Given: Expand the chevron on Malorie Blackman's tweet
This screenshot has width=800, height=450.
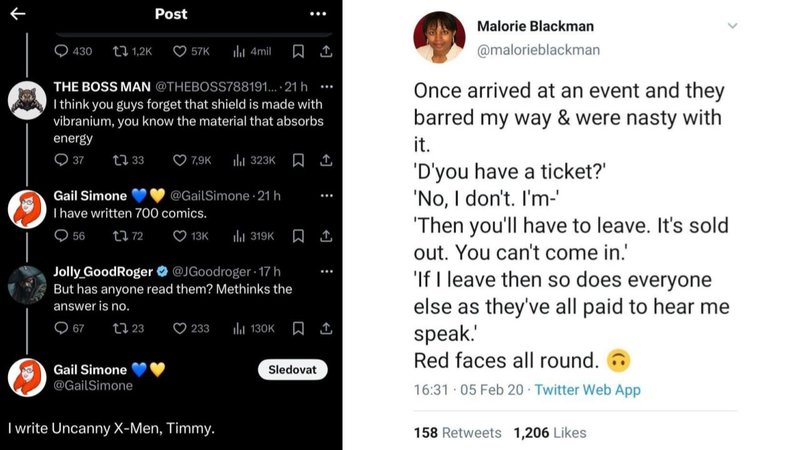Looking at the screenshot, I should [x=732, y=26].
